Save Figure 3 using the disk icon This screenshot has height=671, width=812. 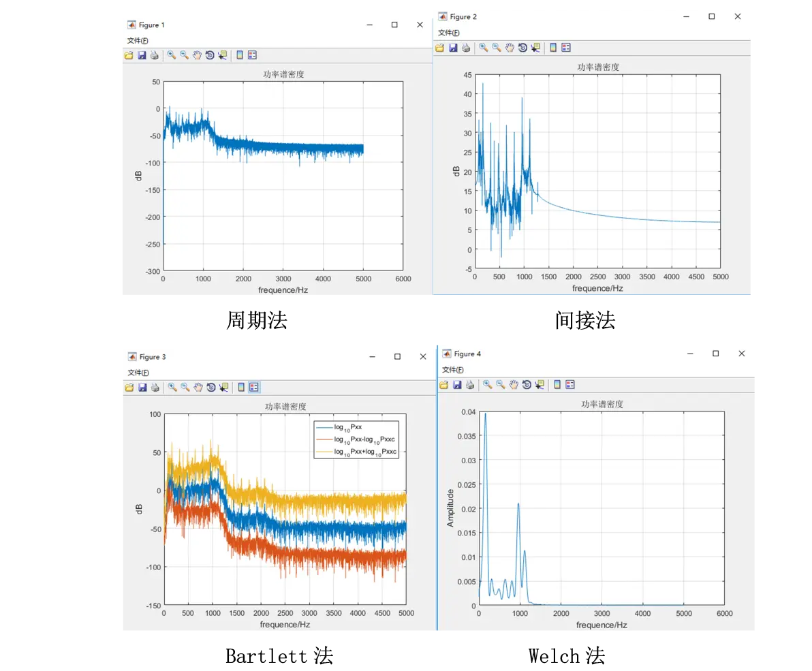pos(142,388)
